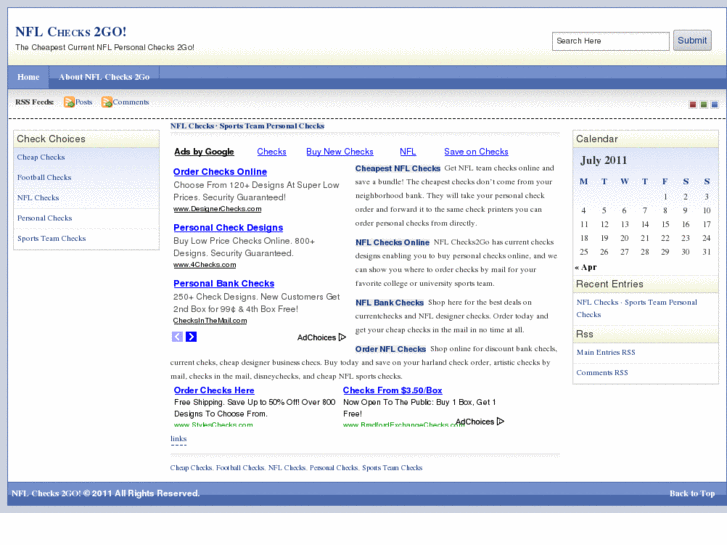This screenshot has width=727, height=545.
Task: Open the Order Checks Here ad
Action: [x=214, y=391]
